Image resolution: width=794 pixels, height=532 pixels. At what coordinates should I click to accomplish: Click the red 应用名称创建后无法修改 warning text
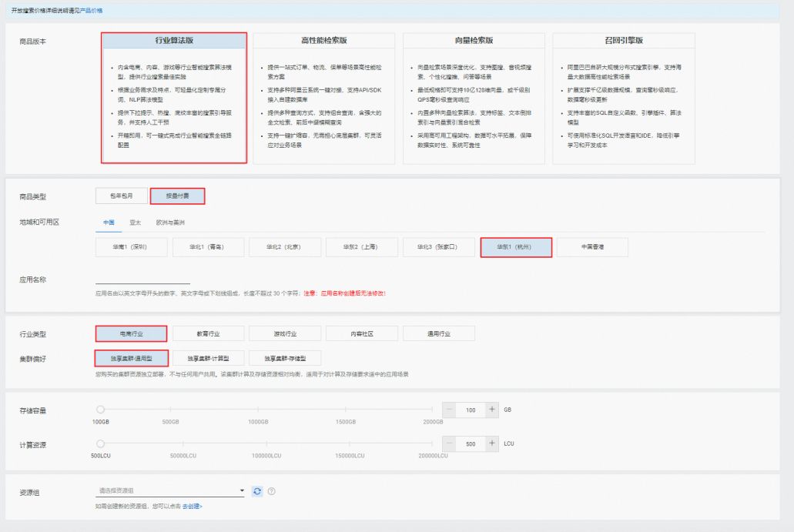345,293
